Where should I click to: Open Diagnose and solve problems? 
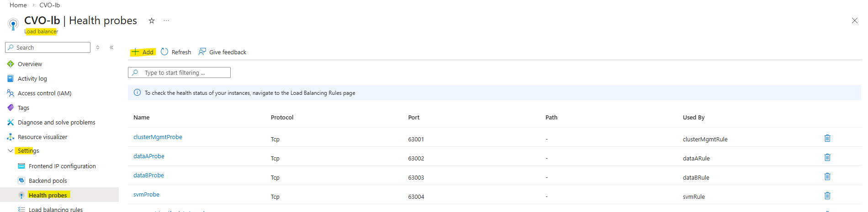click(x=56, y=122)
